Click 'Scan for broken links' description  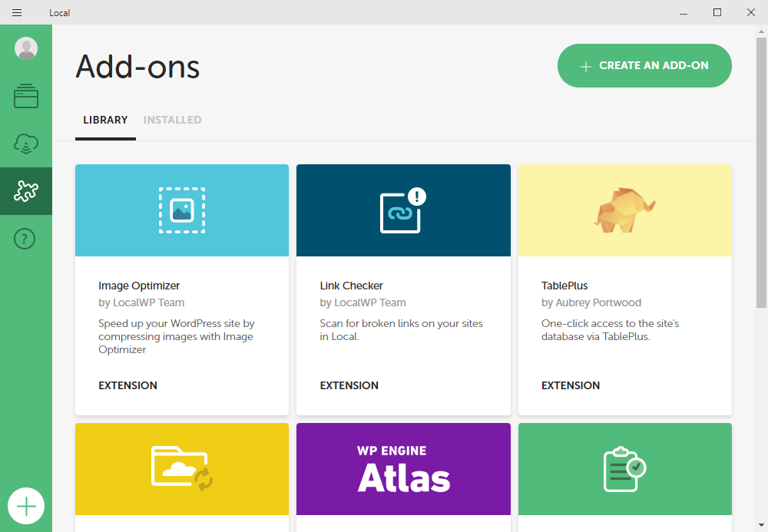[x=401, y=330]
